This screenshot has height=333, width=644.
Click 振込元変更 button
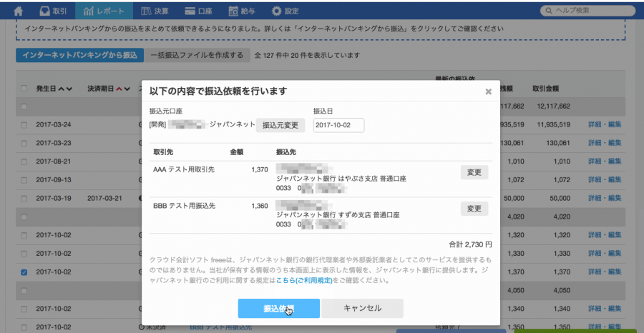click(280, 125)
